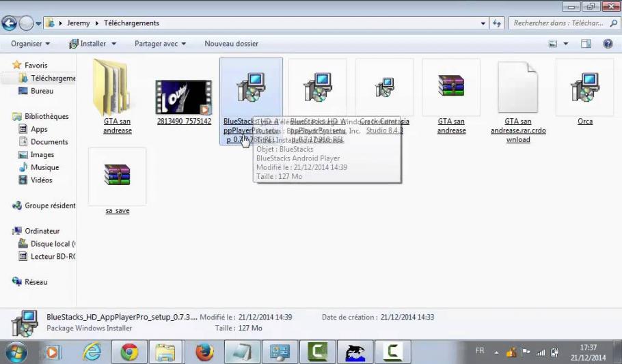This screenshot has width=622, height=364.
Task: Toggle the preview pane icon
Action: pos(586,44)
